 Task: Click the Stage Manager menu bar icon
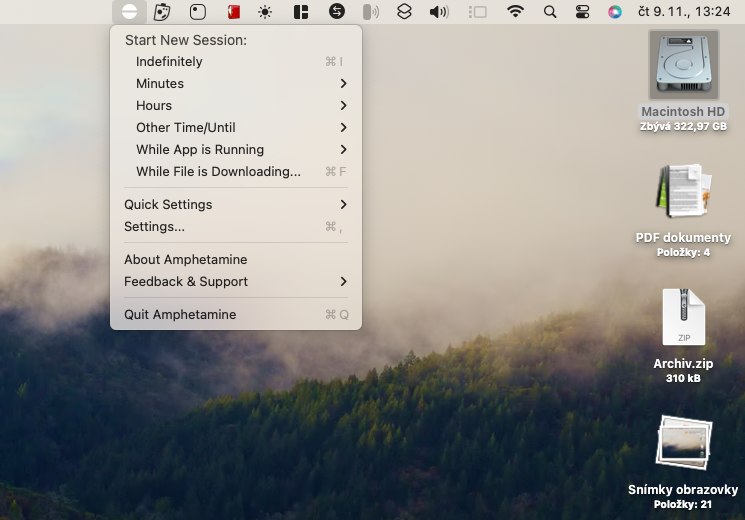point(478,12)
